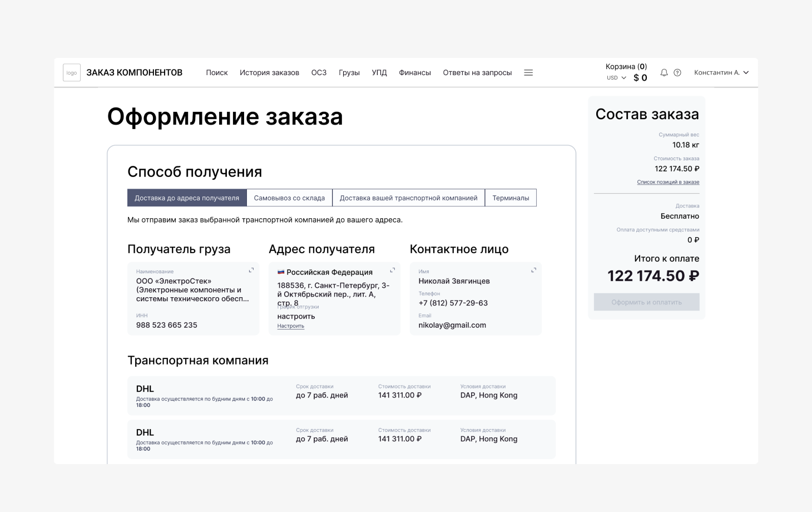Screen dimensions: 812x512
Task: Click the ООО «ЭлектроСтек» company name
Action: pos(192,290)
